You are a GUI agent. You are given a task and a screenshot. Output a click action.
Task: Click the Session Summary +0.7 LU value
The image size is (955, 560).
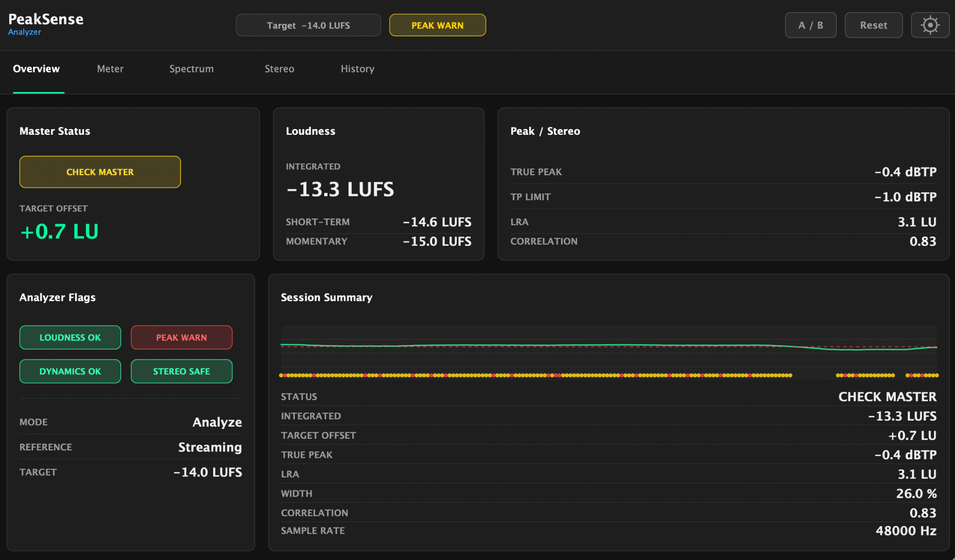(x=912, y=436)
